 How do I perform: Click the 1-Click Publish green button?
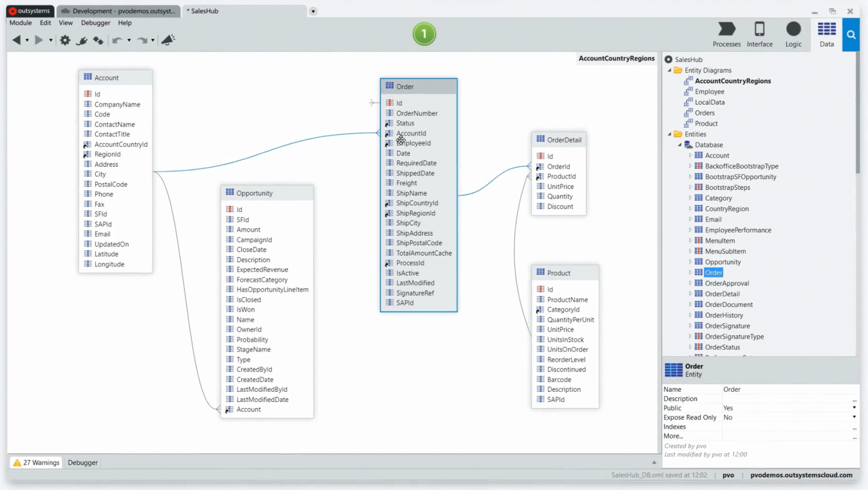click(424, 34)
